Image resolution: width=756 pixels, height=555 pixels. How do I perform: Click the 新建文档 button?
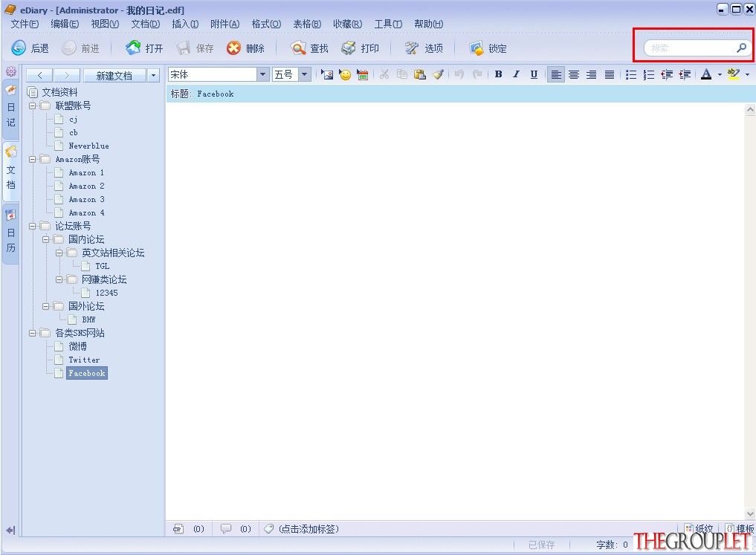[x=114, y=76]
